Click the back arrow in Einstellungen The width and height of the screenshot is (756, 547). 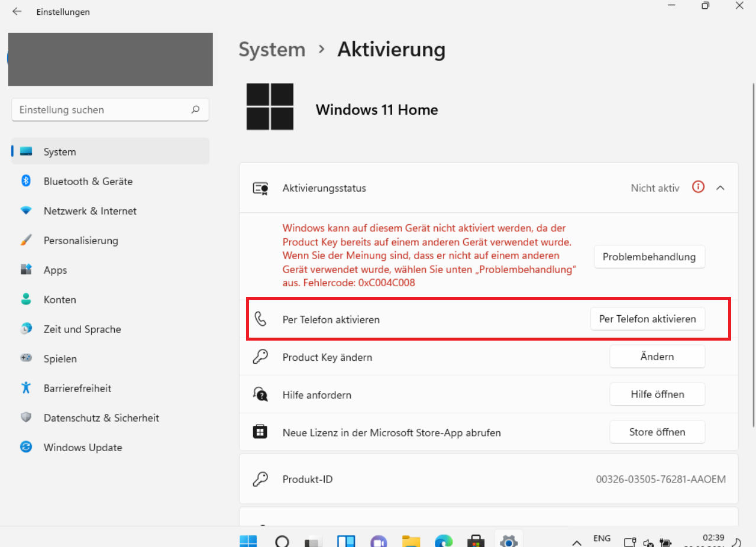[17, 12]
